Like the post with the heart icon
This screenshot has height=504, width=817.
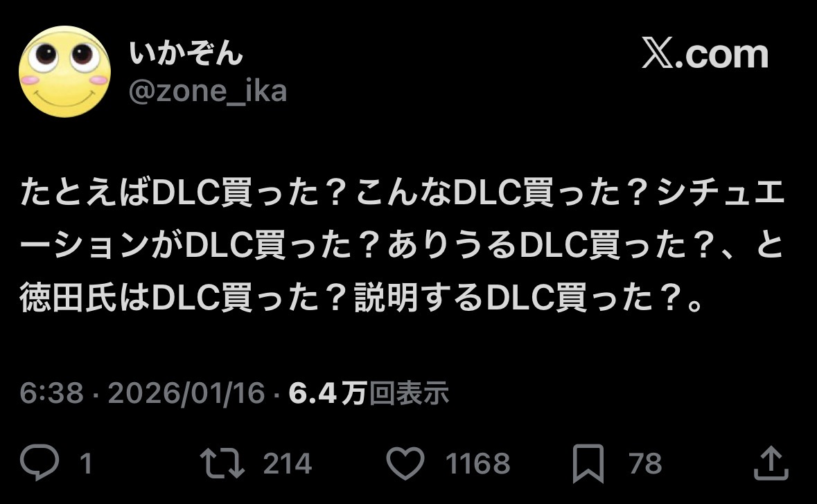coord(405,463)
